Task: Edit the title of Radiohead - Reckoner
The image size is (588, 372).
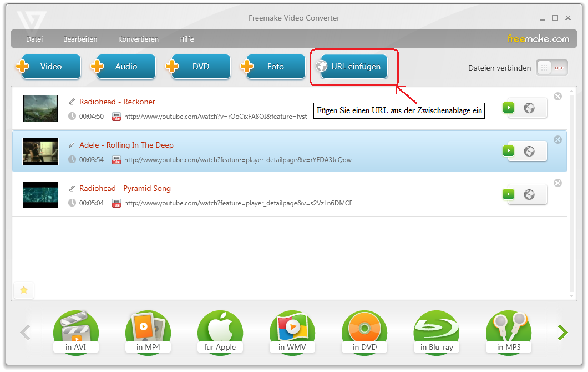Action: tap(72, 102)
